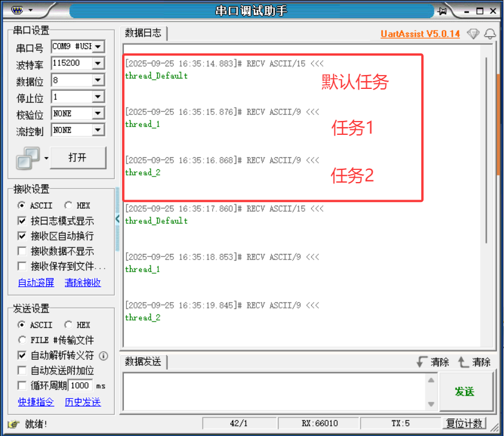Image resolution: width=504 pixels, height=436 pixels.
Task: Click the green 发送 button
Action: pos(466,391)
